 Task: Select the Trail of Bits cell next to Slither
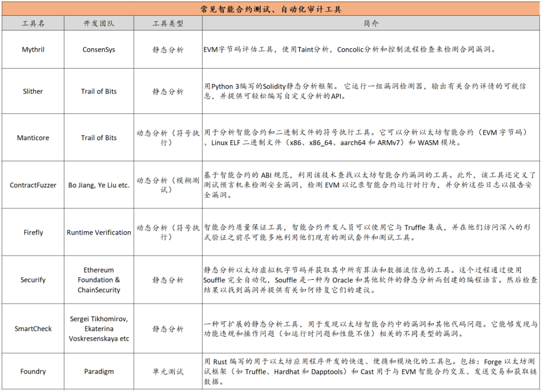pos(97,91)
